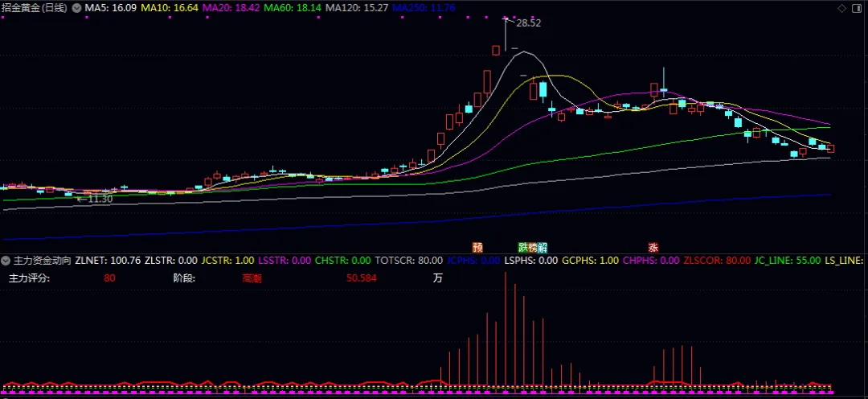Click the orange 榜 event marker
Viewport: 868px width, 399px height.
[533, 247]
